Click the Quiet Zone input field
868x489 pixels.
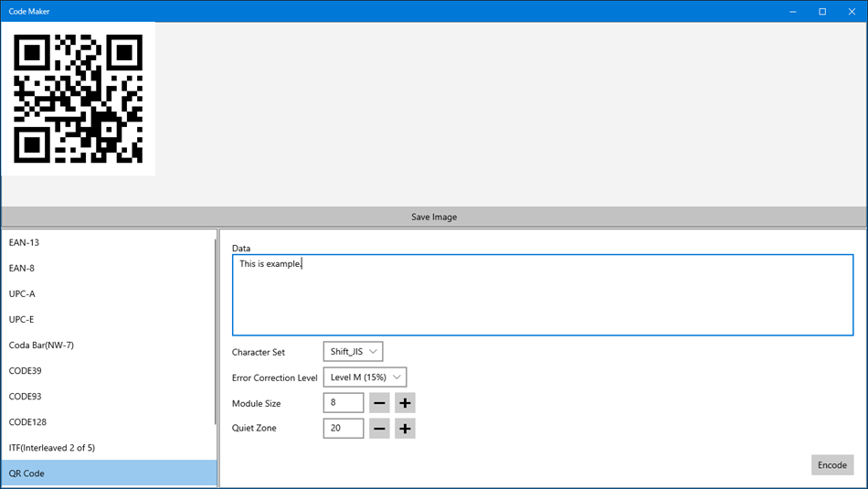click(x=344, y=428)
